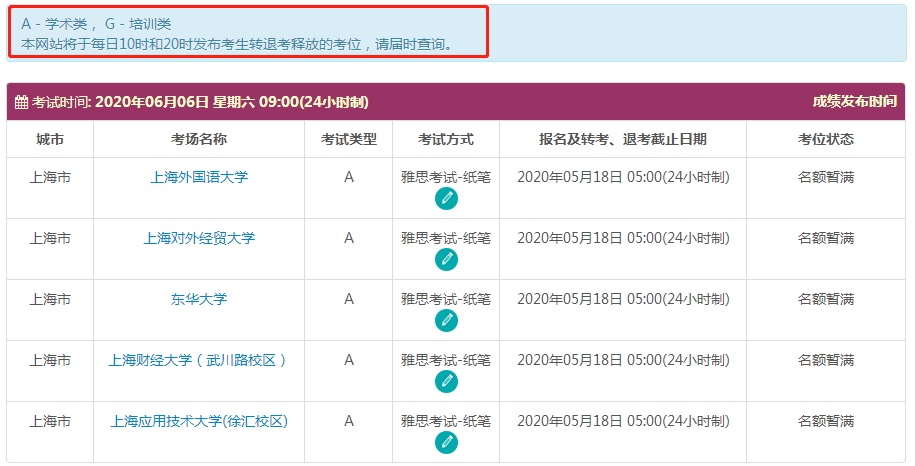Click the 考位状态 column header

tap(826, 139)
